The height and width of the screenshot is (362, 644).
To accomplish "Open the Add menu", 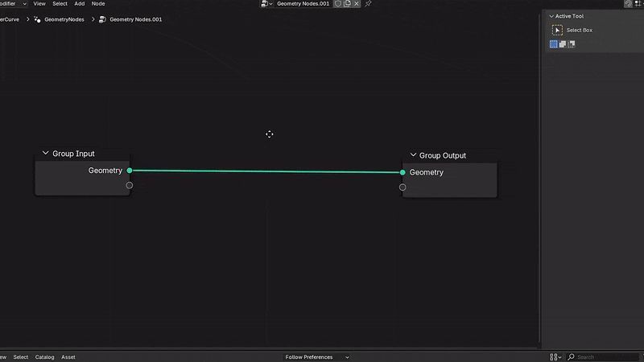I will click(80, 4).
